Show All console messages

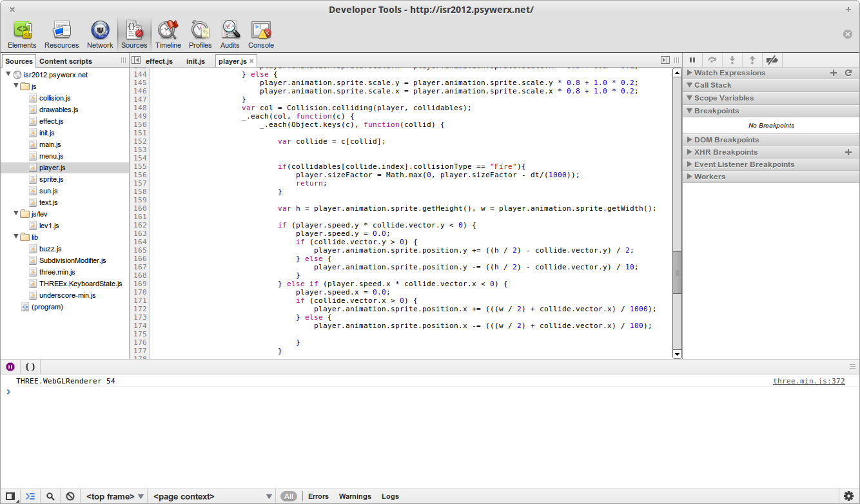(289, 496)
